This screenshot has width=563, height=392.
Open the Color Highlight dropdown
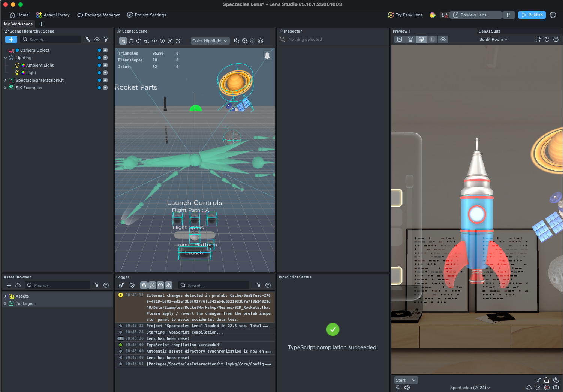[210, 41]
